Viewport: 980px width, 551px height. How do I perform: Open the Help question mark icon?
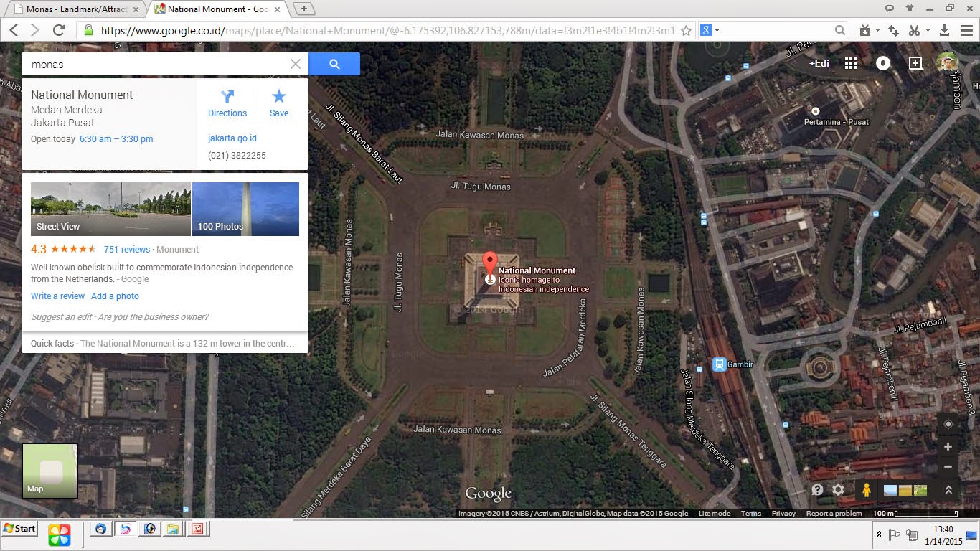(x=817, y=490)
